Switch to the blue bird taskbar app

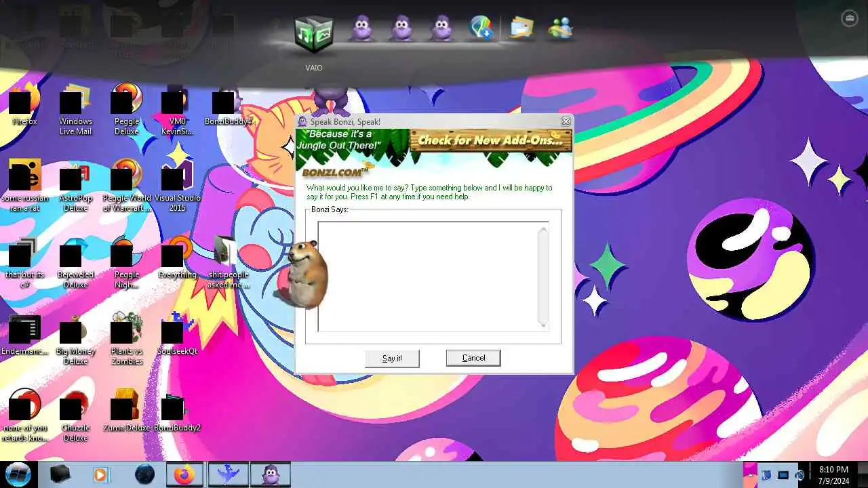point(227,474)
